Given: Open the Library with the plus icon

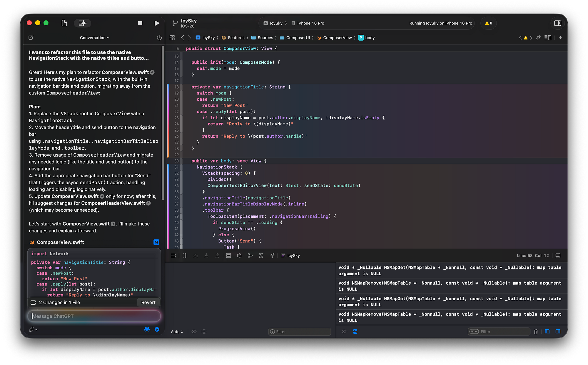Looking at the screenshot, I should 561,38.
